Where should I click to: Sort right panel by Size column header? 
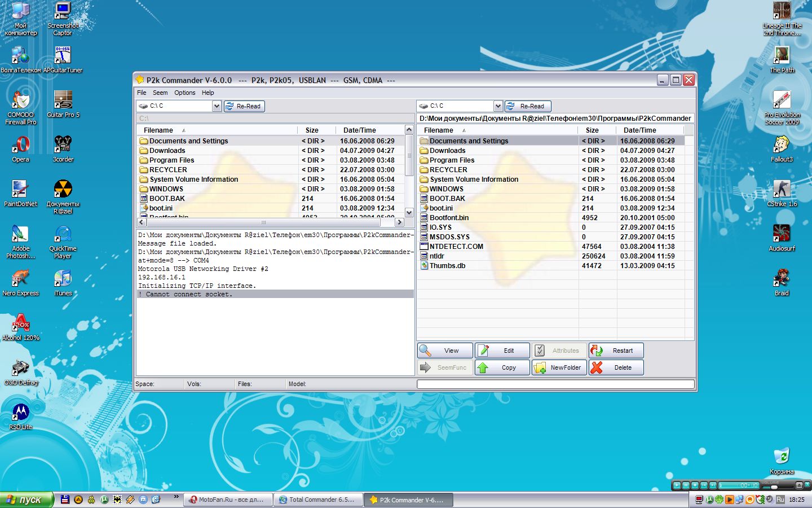pyautogui.click(x=597, y=130)
